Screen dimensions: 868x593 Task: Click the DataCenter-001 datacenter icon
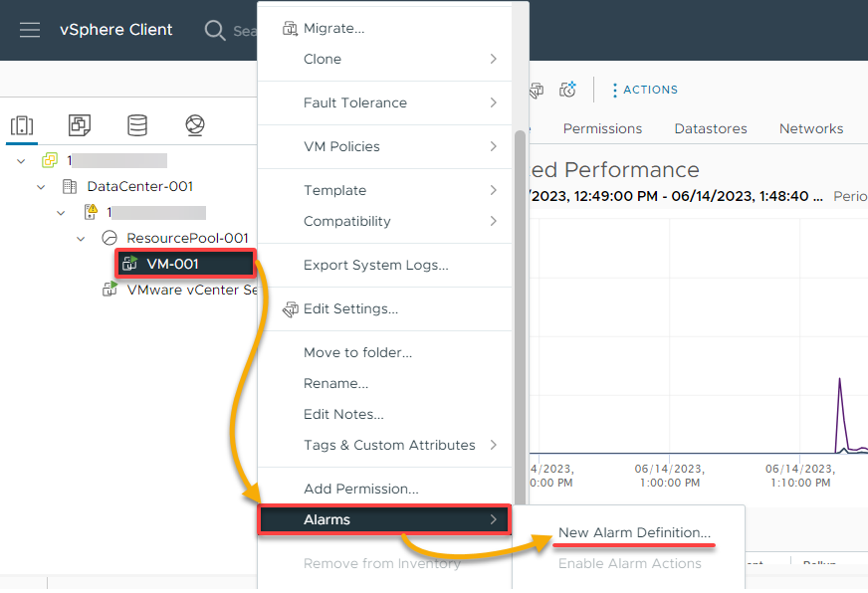(70, 186)
